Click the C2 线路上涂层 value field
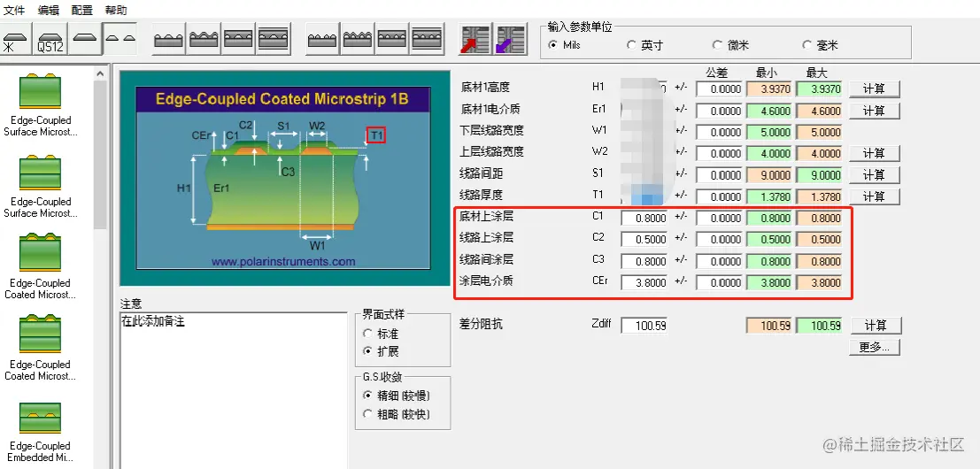The image size is (980, 469). (x=644, y=239)
